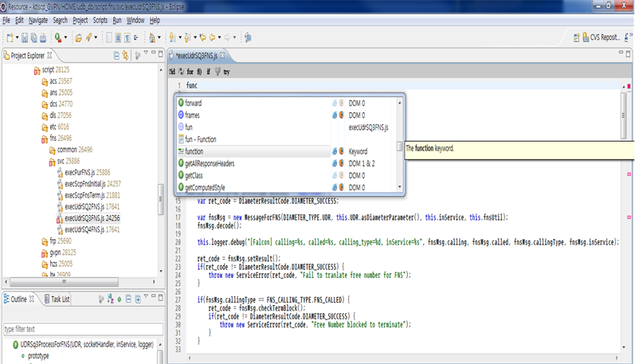Insert 'for' snippet from editor toolbar
This screenshot has width=635, height=364.
coord(190,72)
